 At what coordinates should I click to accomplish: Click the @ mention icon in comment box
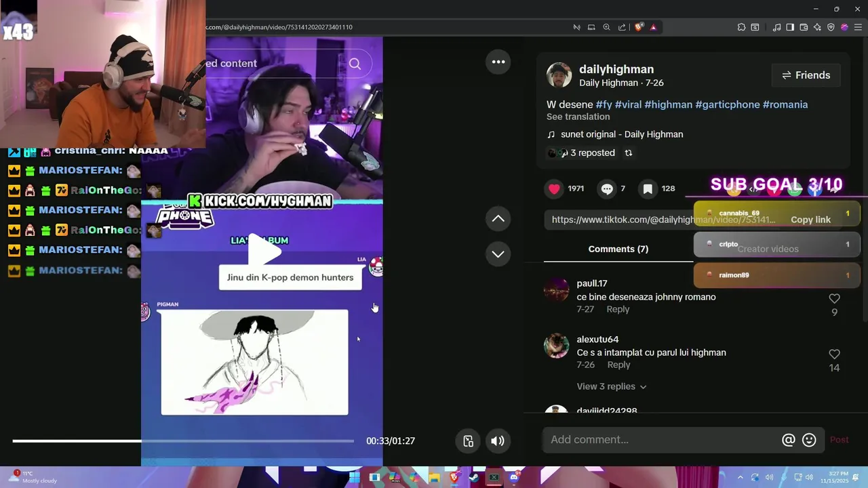pos(788,440)
